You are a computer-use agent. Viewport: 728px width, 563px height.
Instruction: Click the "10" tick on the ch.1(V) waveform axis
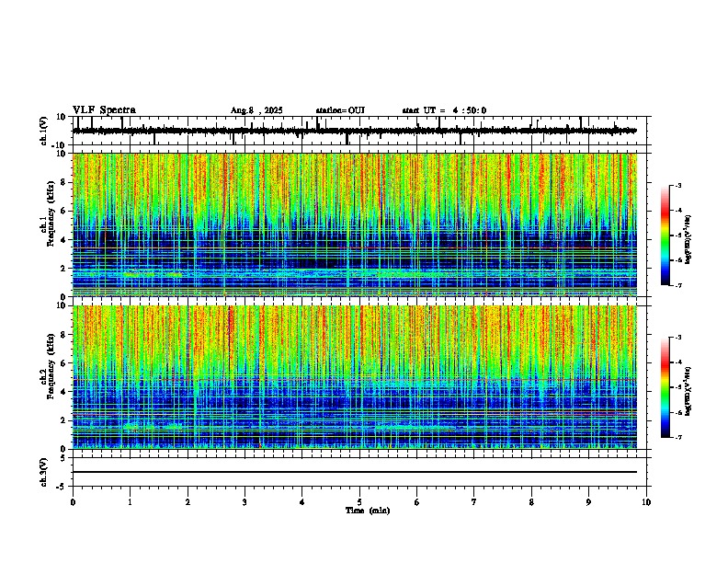[62, 117]
